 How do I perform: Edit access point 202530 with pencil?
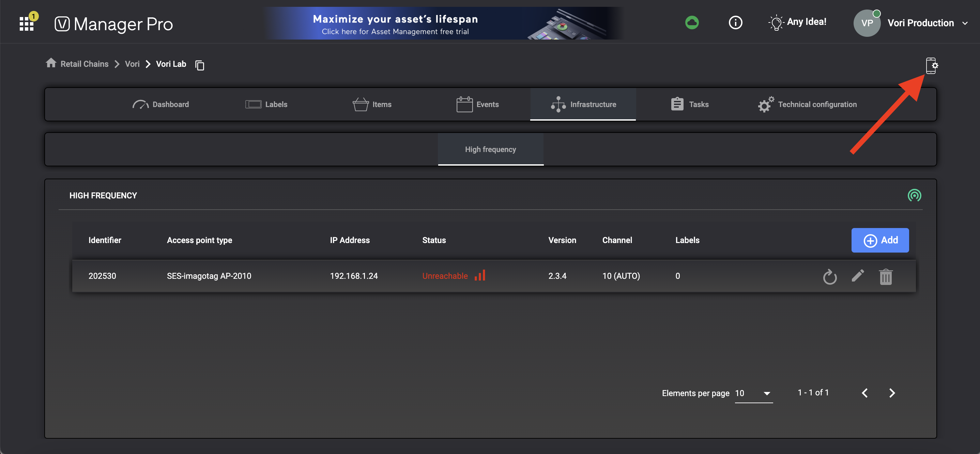pyautogui.click(x=857, y=276)
